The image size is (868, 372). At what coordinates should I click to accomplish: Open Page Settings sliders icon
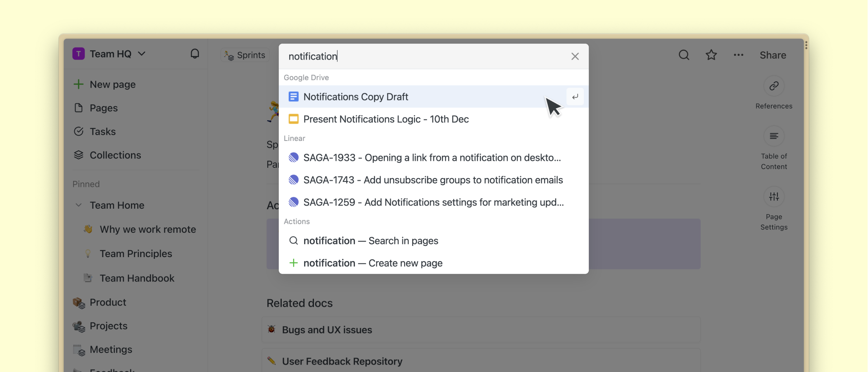(x=774, y=197)
